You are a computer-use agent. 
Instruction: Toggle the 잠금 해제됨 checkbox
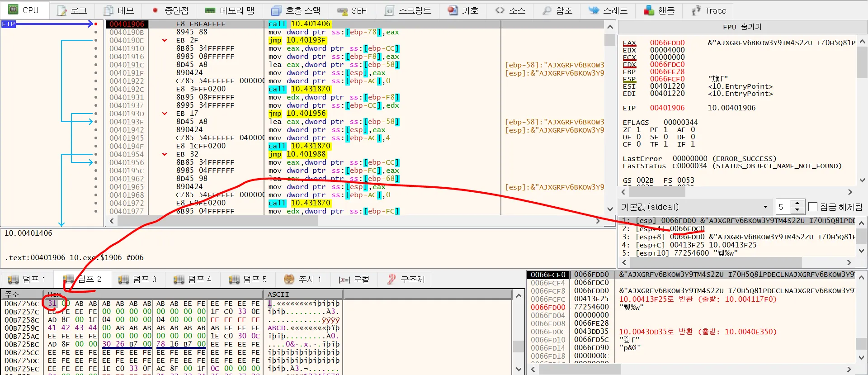(813, 207)
